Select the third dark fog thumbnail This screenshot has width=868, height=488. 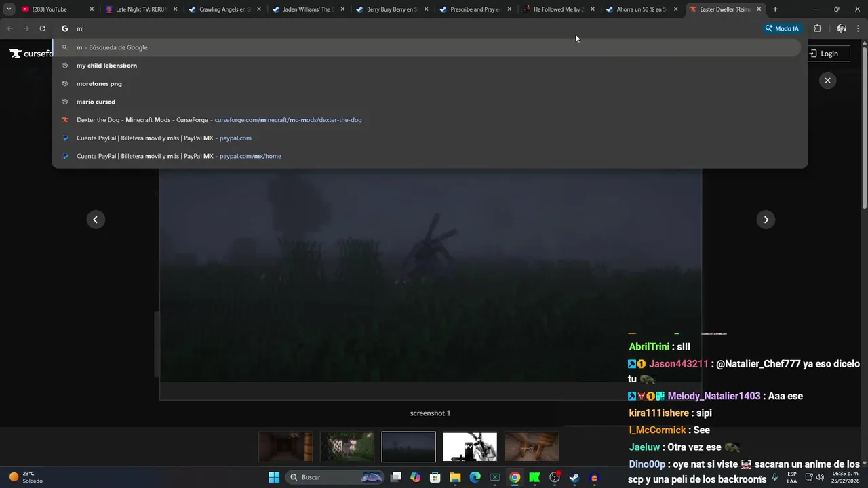408,447
